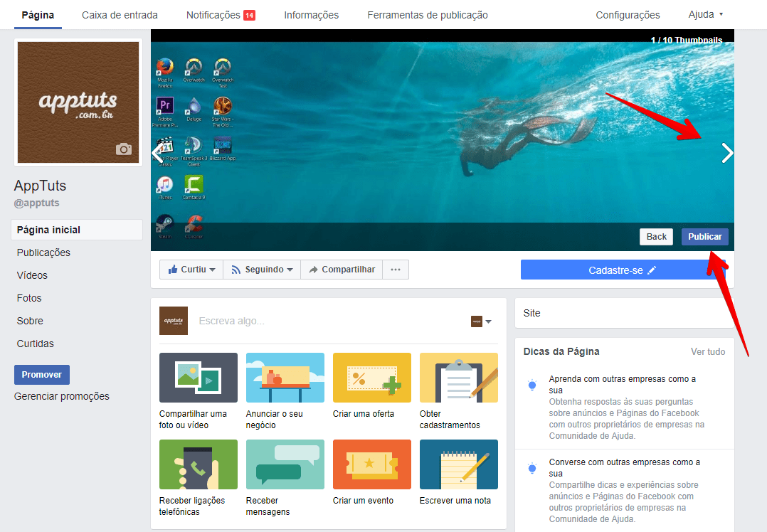Screen dimensions: 767x532
Task: Click the apptuts avatar in composer
Action: coord(174,321)
